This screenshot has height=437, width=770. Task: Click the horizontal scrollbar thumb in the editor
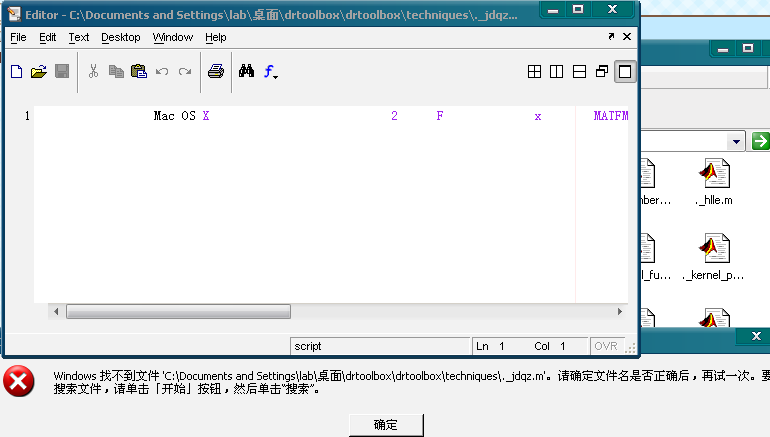click(x=178, y=311)
